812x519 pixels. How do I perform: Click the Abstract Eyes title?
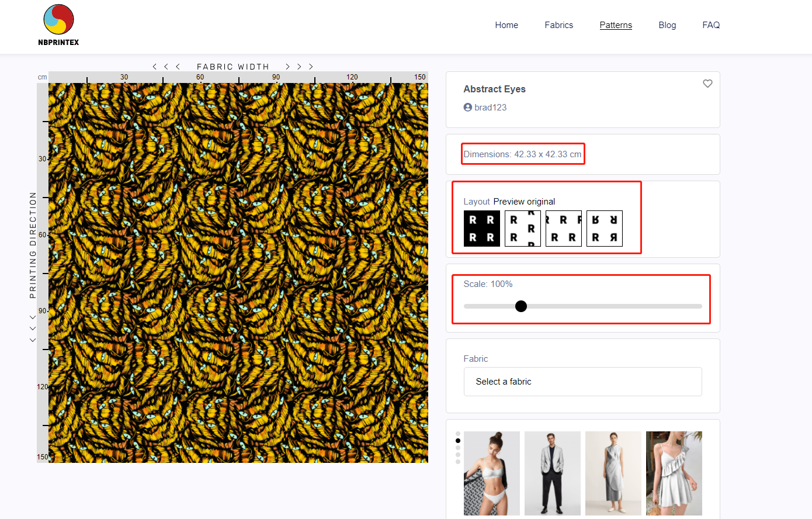pos(494,89)
